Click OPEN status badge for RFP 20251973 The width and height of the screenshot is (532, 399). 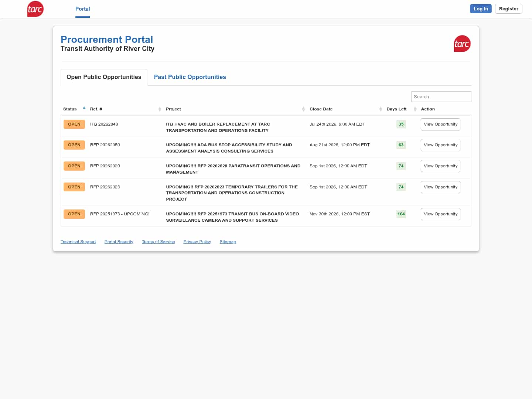(74, 214)
